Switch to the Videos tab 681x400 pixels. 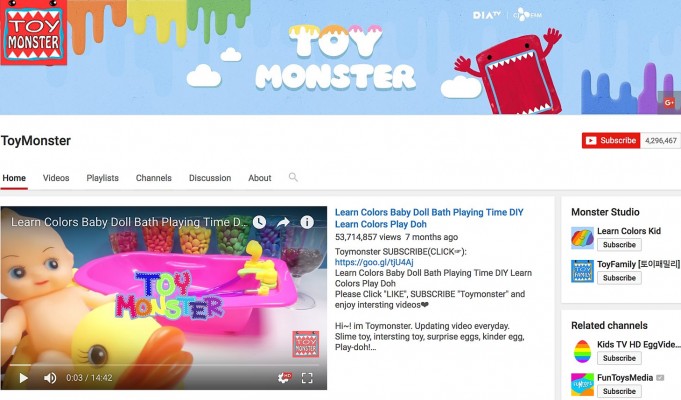coord(56,178)
